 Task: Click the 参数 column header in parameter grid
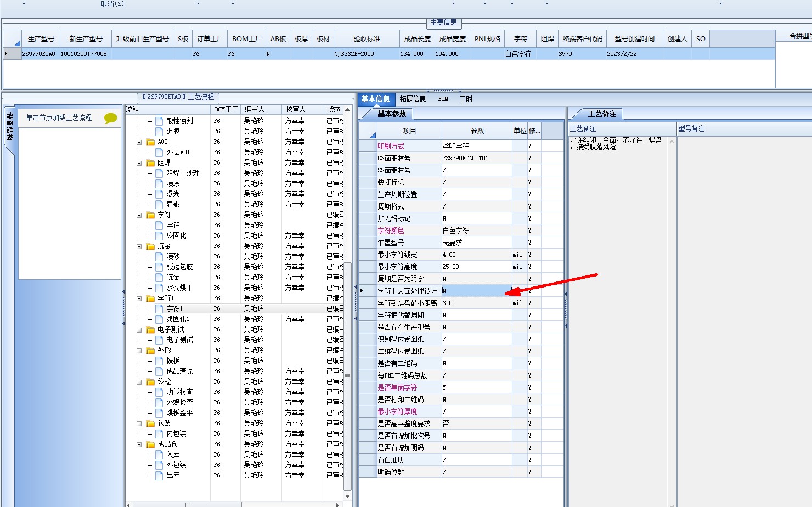(477, 131)
